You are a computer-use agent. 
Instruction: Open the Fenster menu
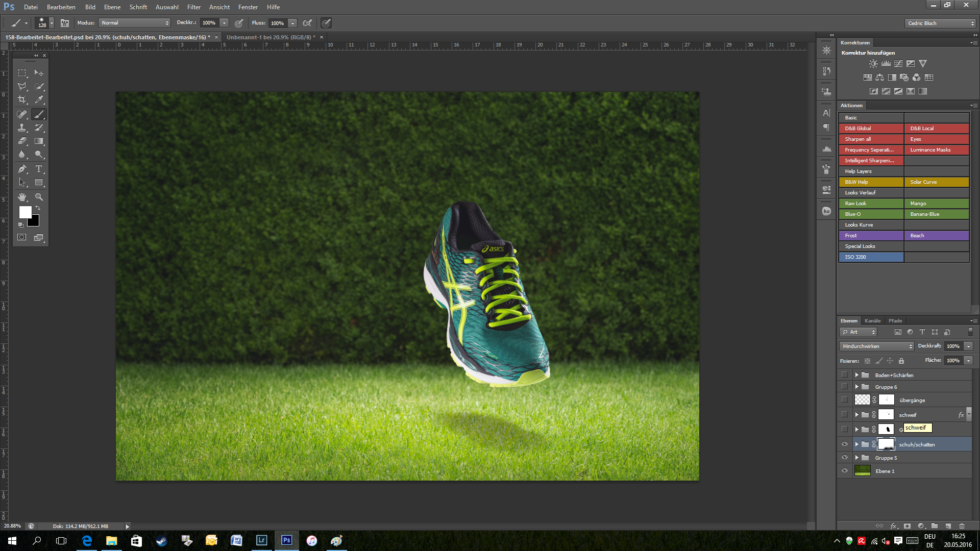248,7
